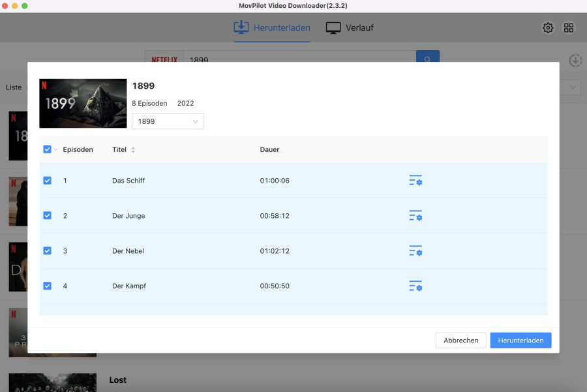Image resolution: width=587 pixels, height=392 pixels.
Task: Click the duration 01:02:12
Action: point(275,251)
